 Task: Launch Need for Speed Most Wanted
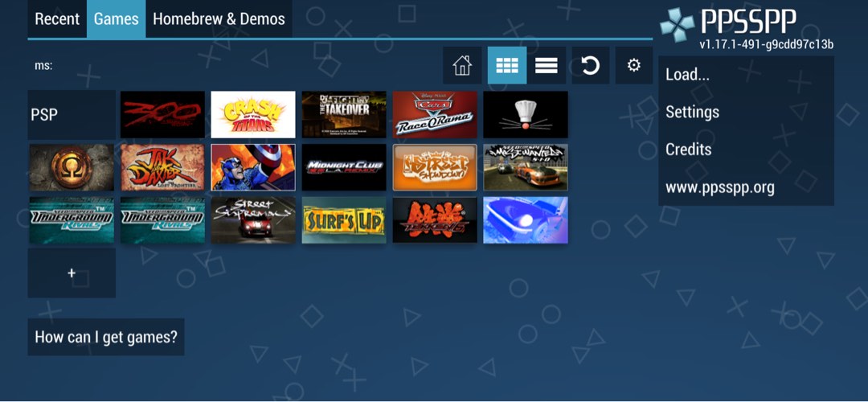click(526, 167)
